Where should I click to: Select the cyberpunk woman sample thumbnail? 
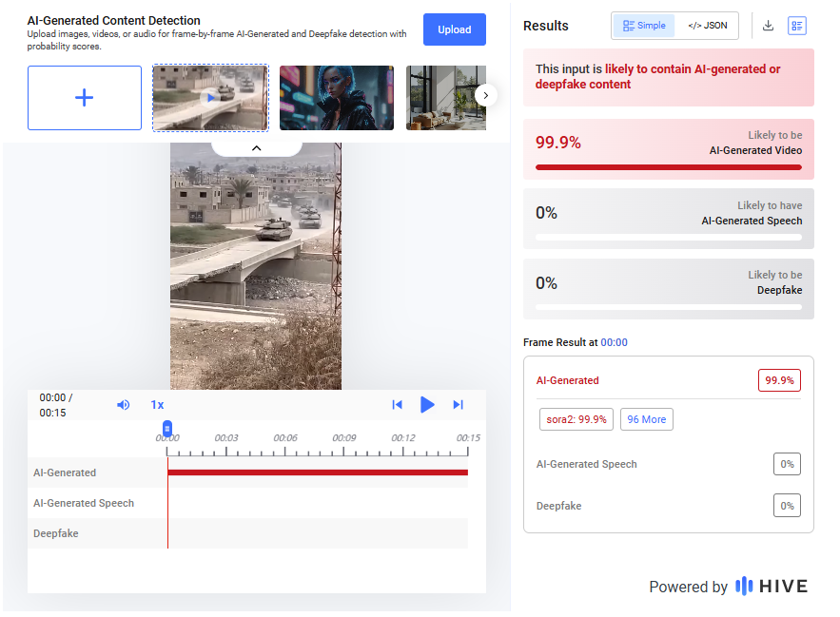pyautogui.click(x=336, y=98)
